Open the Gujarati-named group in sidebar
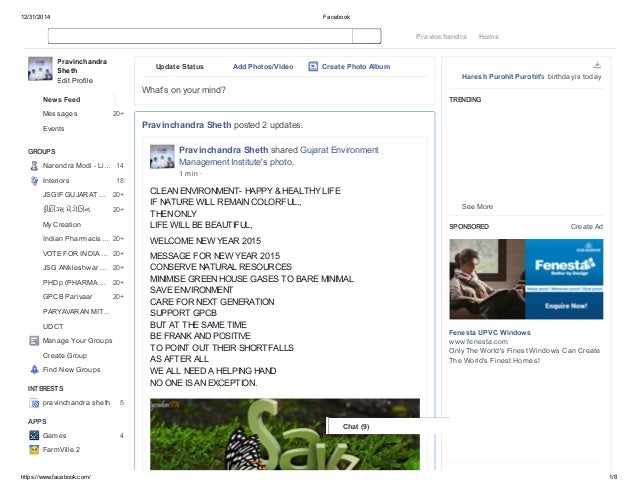Screen dimensions: 638x493 click(x=66, y=209)
